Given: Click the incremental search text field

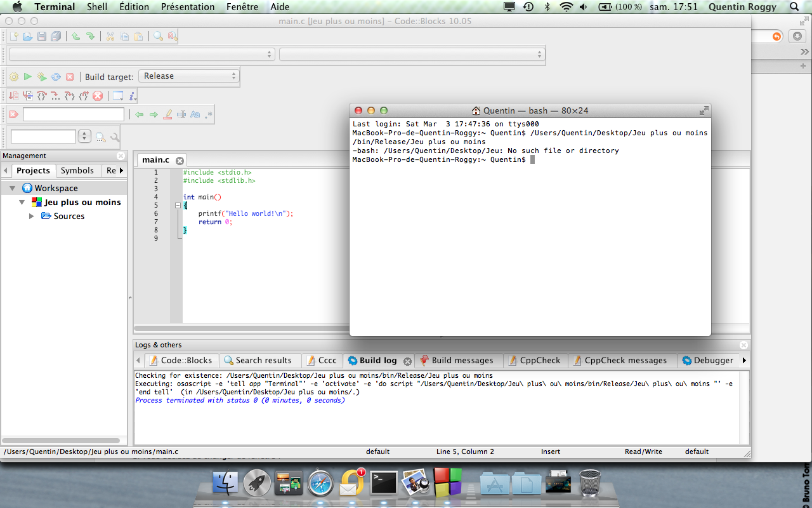Looking at the screenshot, I should [74, 115].
